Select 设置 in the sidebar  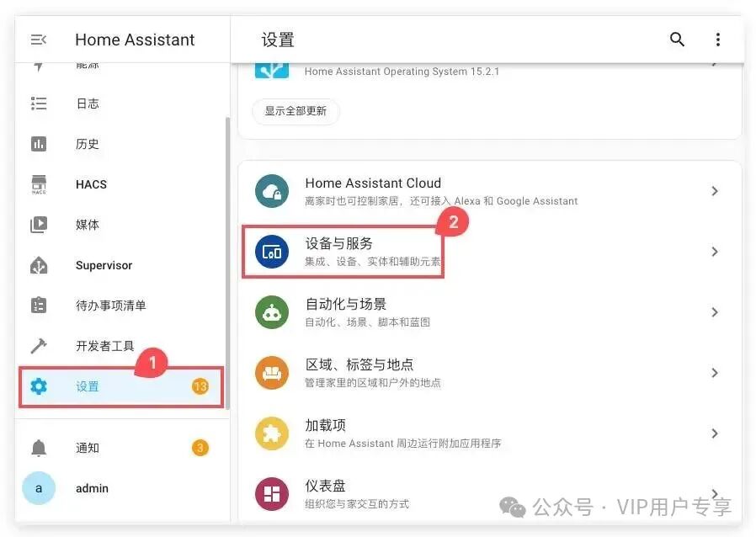click(x=120, y=386)
